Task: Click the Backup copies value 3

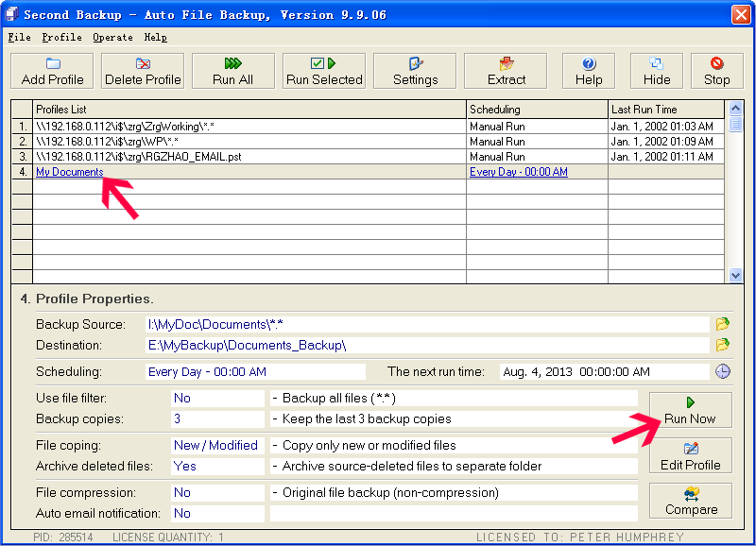Action: click(x=217, y=418)
